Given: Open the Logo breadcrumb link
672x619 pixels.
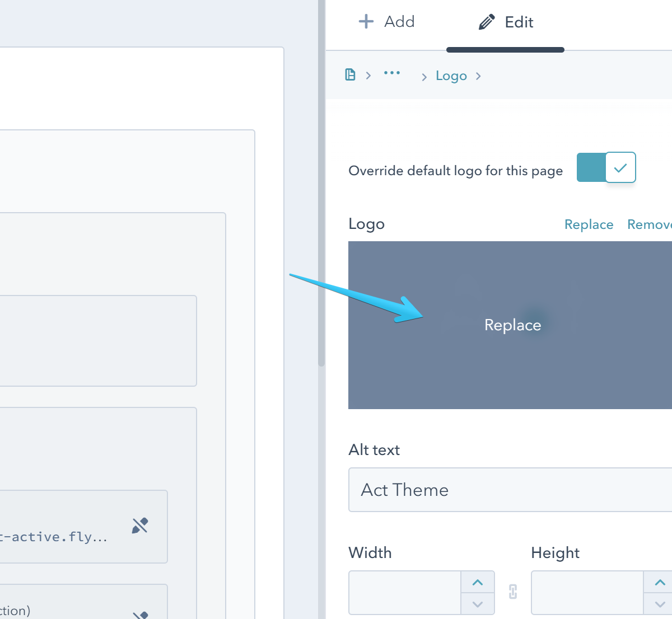Looking at the screenshot, I should click(x=451, y=76).
